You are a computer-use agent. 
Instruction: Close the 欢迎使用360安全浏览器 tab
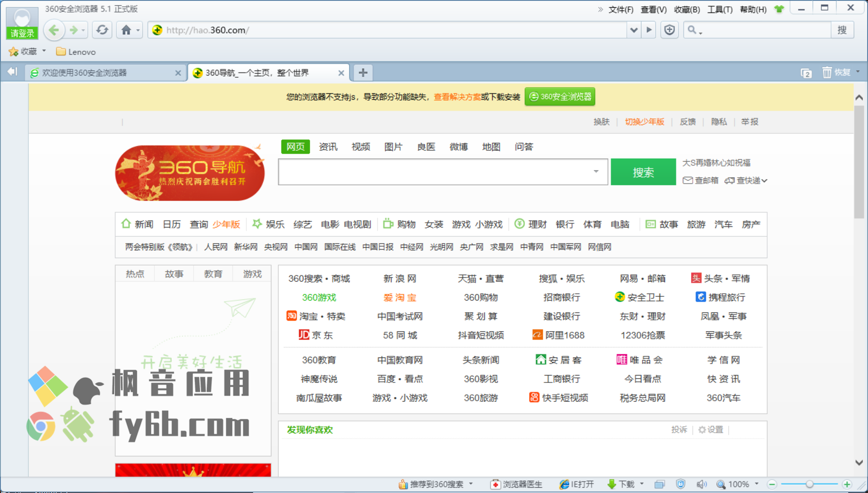[x=178, y=73]
